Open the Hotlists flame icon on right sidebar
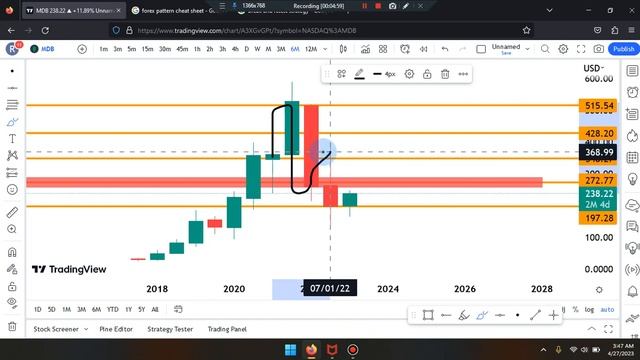Viewport: 640px width, 360px height. point(632,136)
